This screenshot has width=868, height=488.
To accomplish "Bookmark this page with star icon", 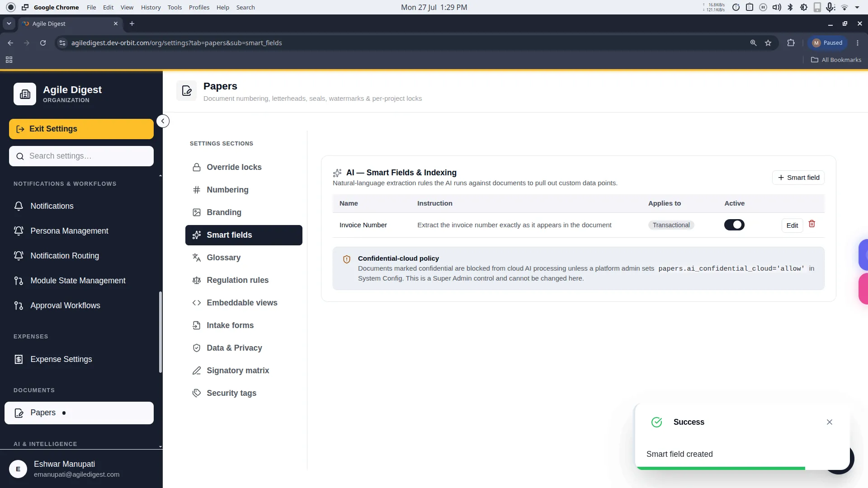I will (768, 43).
